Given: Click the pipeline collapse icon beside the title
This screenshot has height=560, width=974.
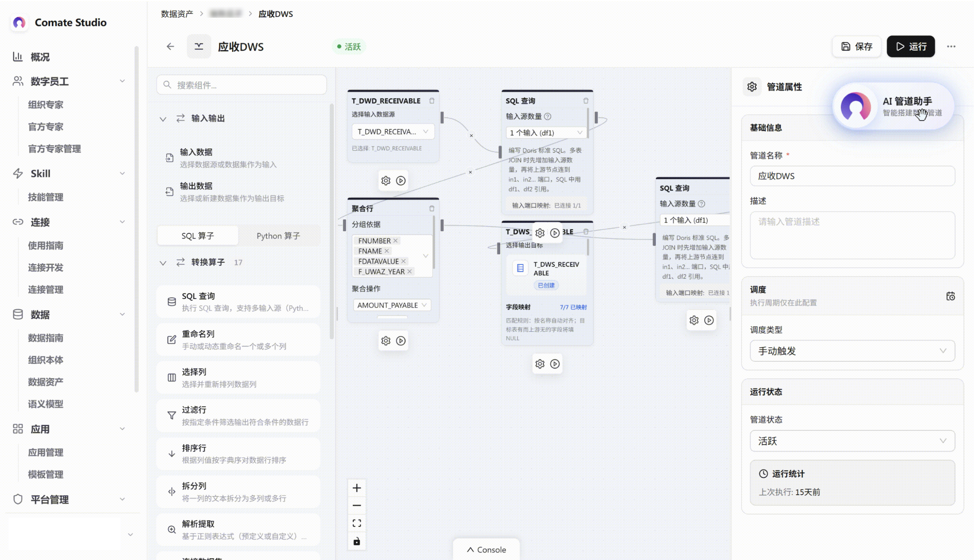Looking at the screenshot, I should point(199,46).
